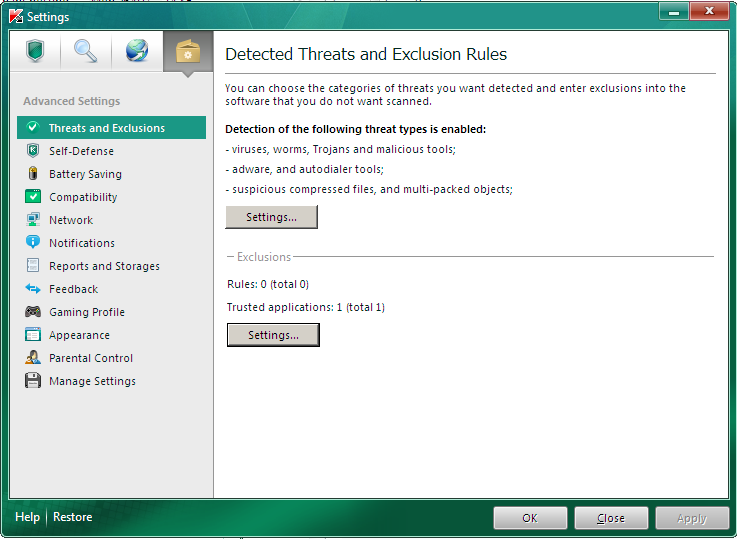Click the Self-Defense icon in sidebar

point(33,151)
